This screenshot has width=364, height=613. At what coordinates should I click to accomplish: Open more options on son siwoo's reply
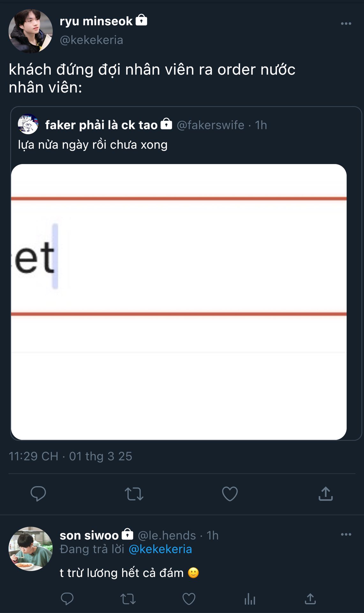pyautogui.click(x=346, y=534)
